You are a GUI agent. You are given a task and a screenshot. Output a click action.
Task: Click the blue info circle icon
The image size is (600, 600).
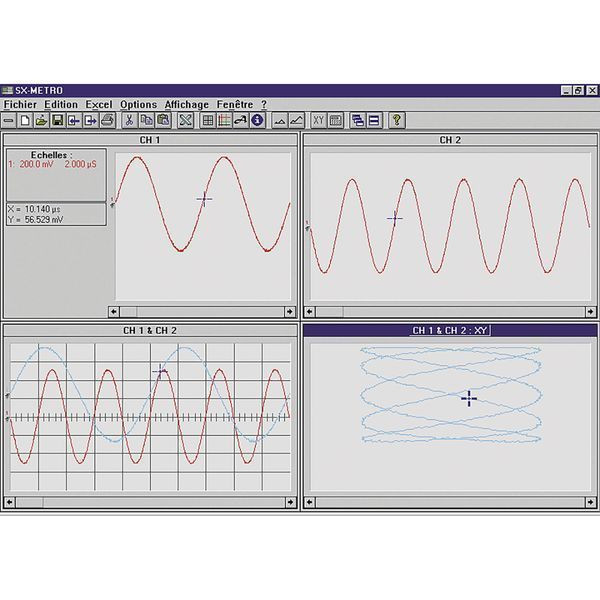click(x=257, y=120)
